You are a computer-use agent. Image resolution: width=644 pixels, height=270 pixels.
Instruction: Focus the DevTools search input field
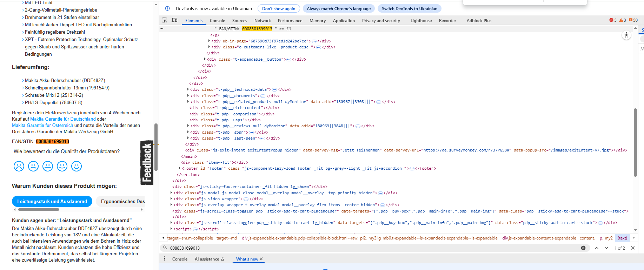tap(374, 248)
